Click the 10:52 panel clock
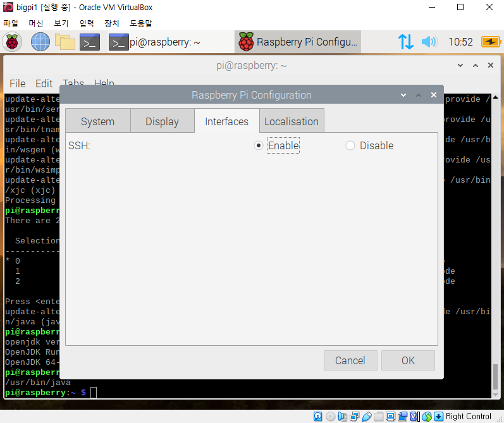This screenshot has width=504, height=423. 460,42
